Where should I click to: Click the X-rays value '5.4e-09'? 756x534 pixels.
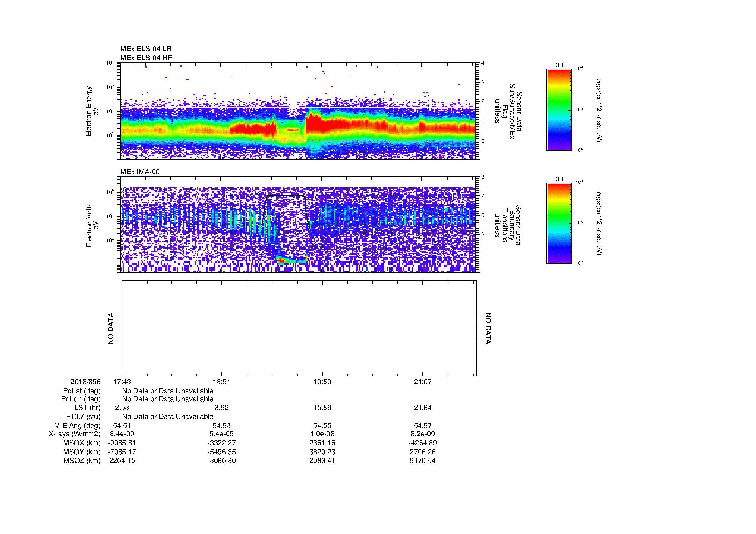(x=222, y=434)
